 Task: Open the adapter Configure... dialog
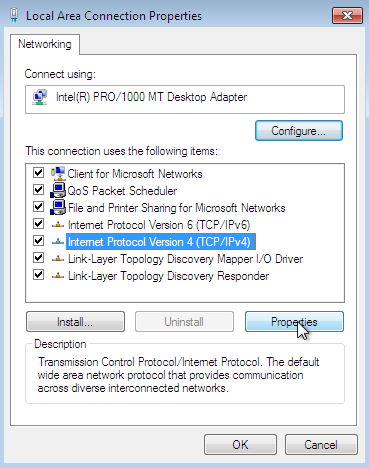pyautogui.click(x=299, y=131)
